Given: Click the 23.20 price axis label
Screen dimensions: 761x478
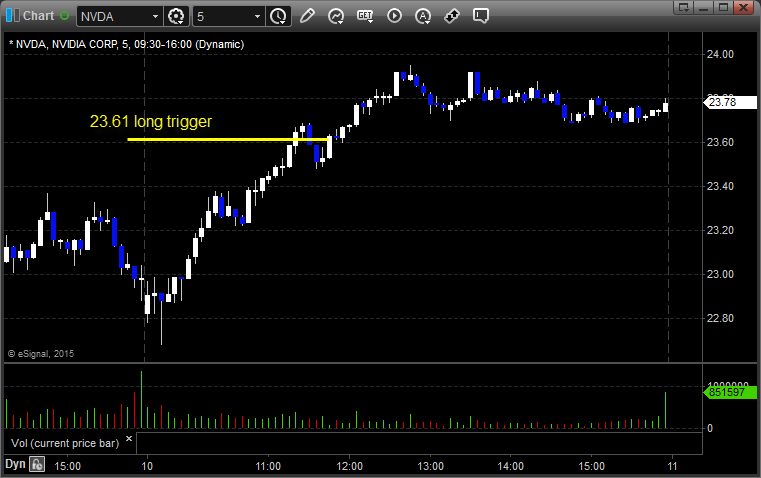Looking at the screenshot, I should click(720, 230).
